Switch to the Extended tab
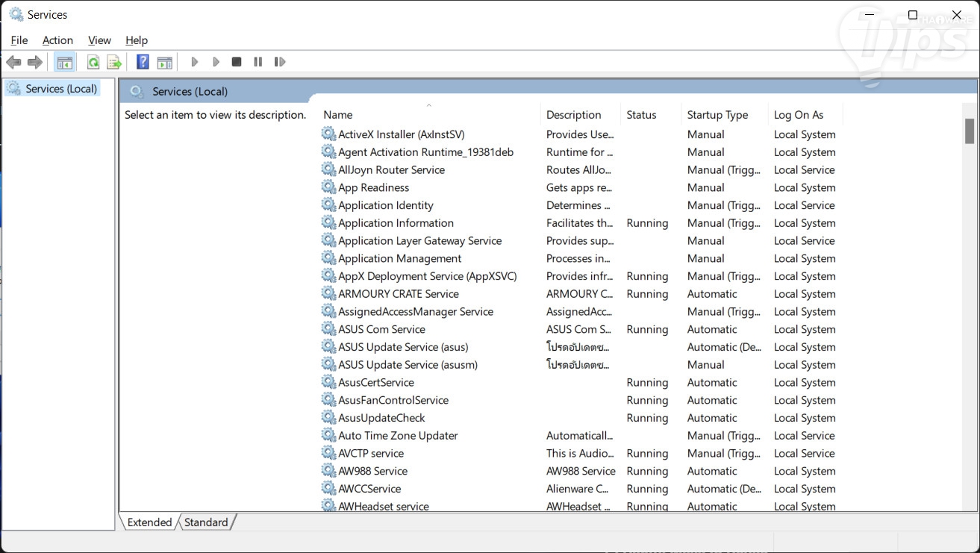The width and height of the screenshot is (980, 553). 149,522
